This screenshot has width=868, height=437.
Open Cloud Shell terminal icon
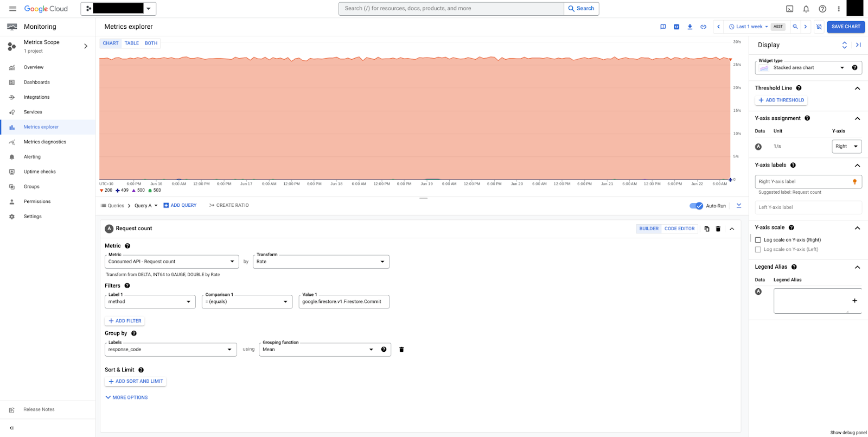click(x=789, y=9)
